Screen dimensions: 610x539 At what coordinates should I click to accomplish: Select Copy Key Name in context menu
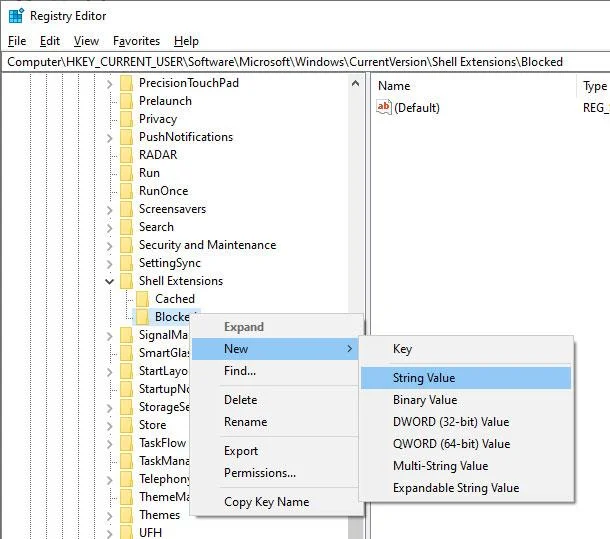pyautogui.click(x=275, y=502)
